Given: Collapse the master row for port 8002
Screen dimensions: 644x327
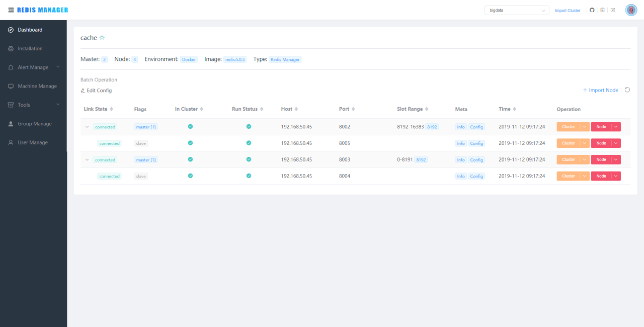Looking at the screenshot, I should point(87,127).
